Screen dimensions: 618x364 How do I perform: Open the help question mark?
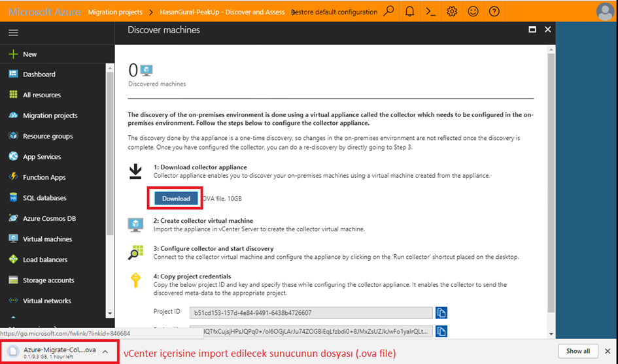(494, 11)
